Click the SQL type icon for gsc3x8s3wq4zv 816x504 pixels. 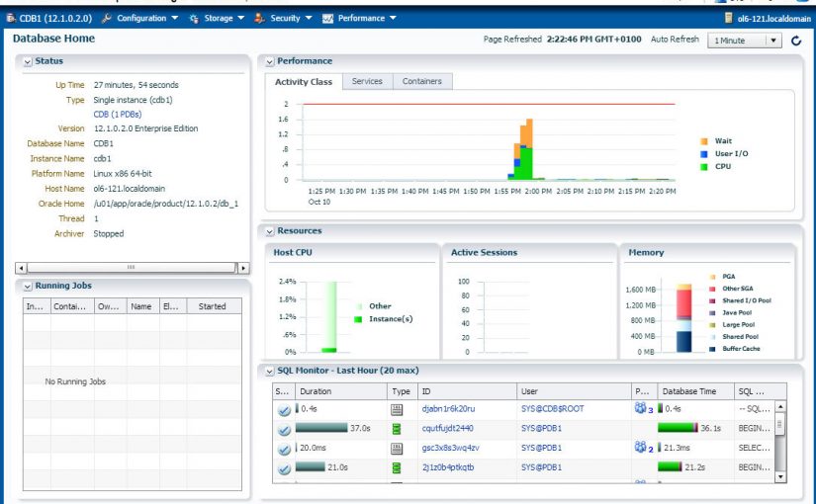tap(397, 449)
